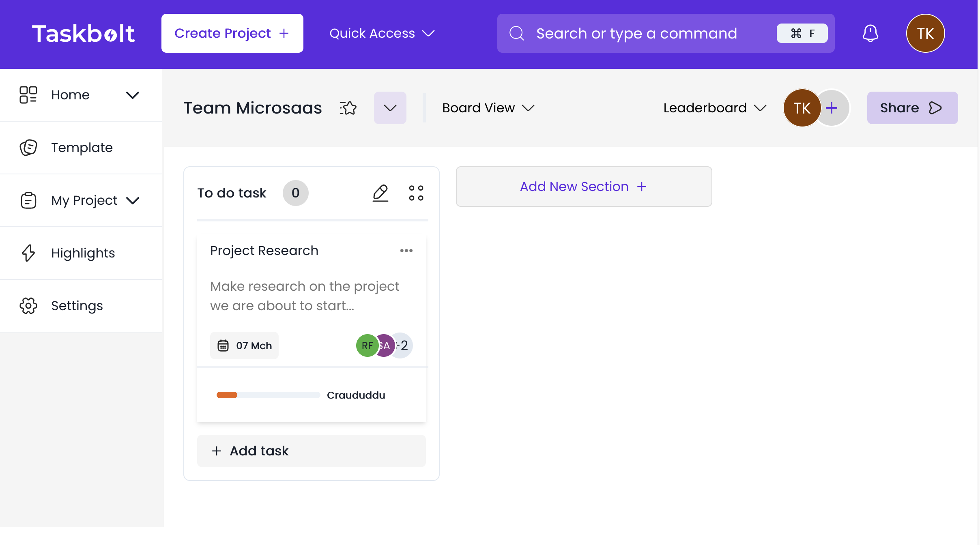Open Template in the sidebar

(x=81, y=148)
